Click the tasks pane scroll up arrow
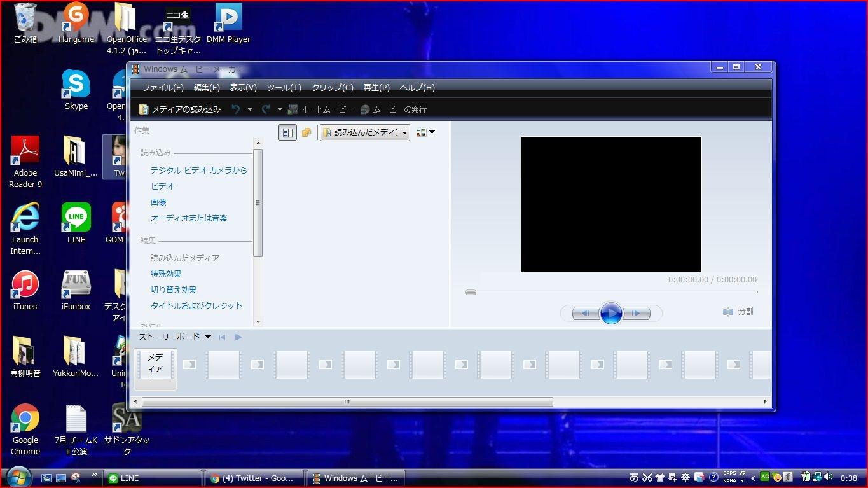 [258, 143]
